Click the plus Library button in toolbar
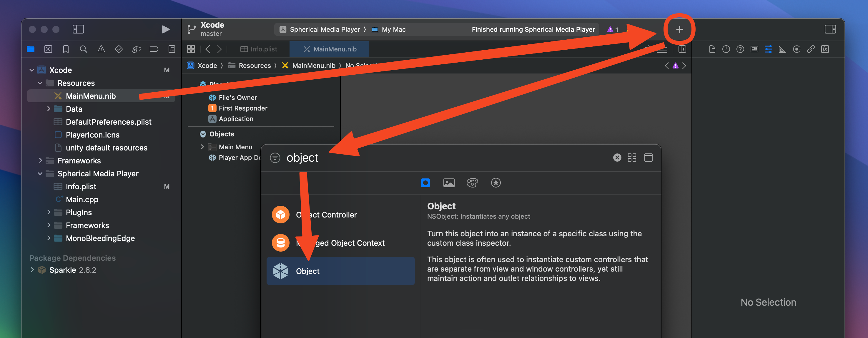Image resolution: width=868 pixels, height=338 pixels. tap(679, 30)
